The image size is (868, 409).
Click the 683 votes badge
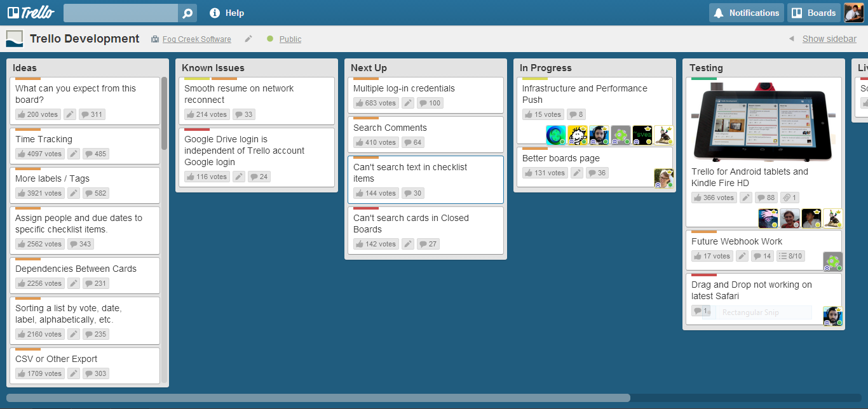[376, 103]
